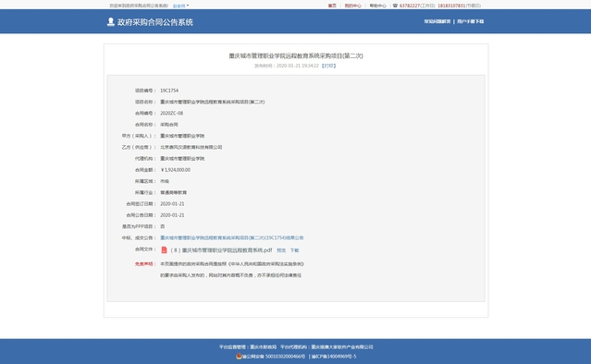Click 用户手册下载 link in header
This screenshot has width=591, height=364.
(x=471, y=21)
